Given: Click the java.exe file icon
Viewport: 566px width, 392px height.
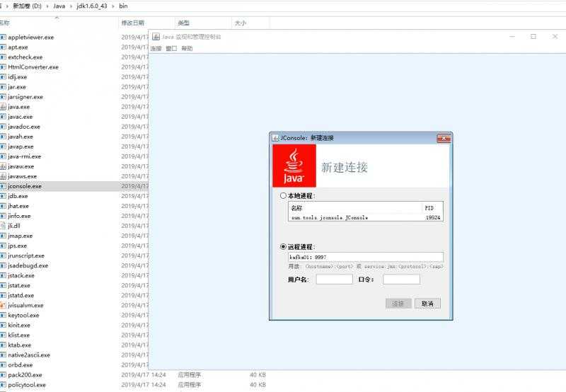Looking at the screenshot, I should (x=4, y=106).
